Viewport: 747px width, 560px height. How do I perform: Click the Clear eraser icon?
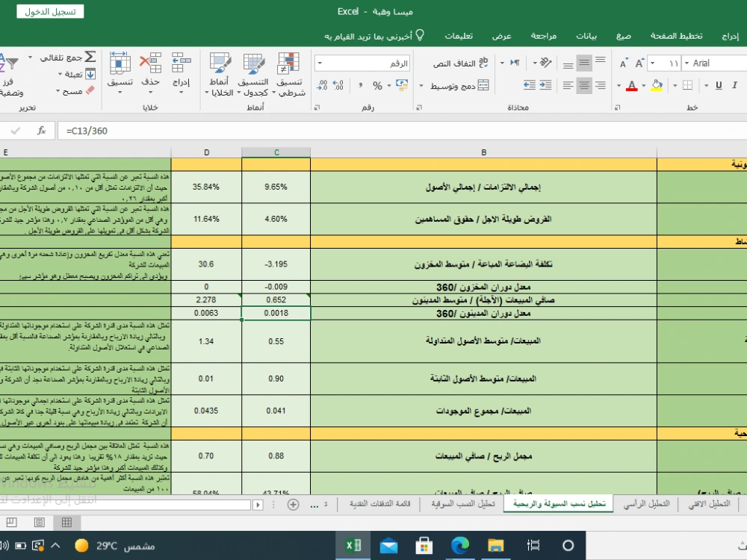pyautogui.click(x=90, y=90)
